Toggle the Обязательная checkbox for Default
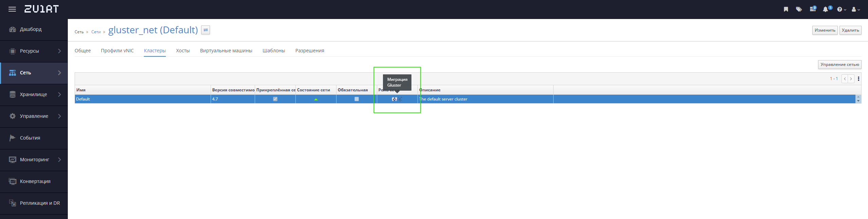868x219 pixels. click(356, 99)
